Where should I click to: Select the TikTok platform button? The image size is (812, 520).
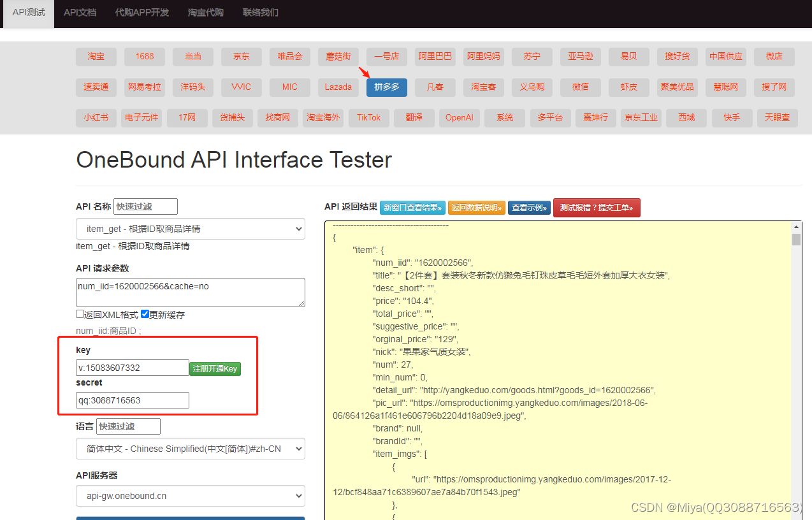click(369, 117)
